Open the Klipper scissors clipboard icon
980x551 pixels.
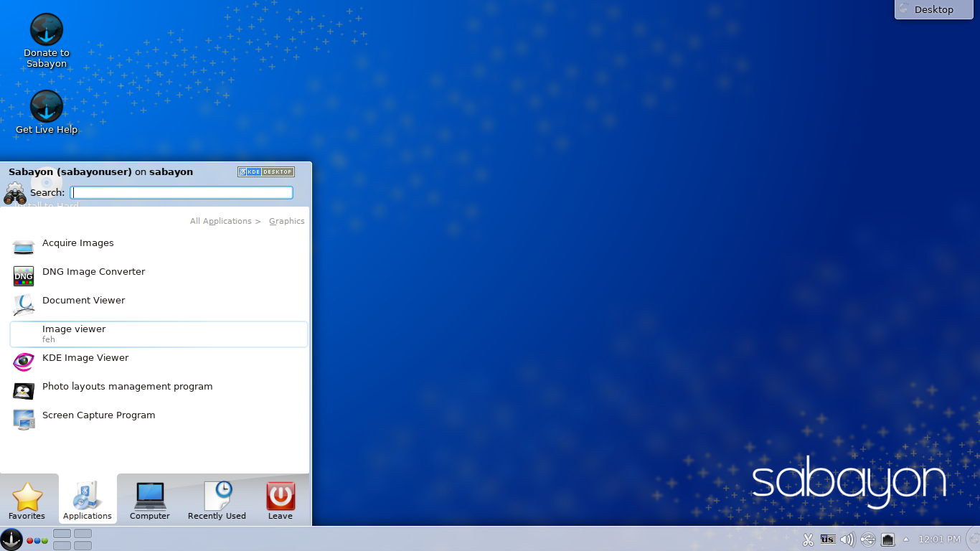click(x=809, y=540)
